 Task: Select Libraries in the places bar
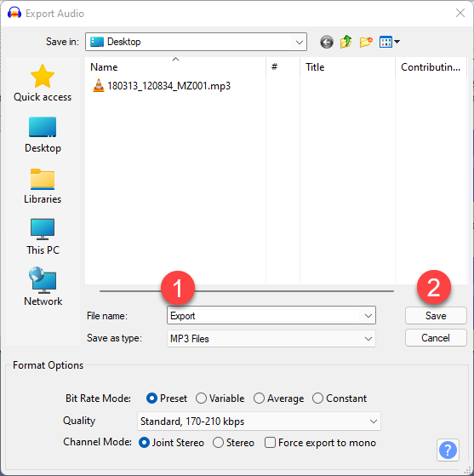pos(43,186)
